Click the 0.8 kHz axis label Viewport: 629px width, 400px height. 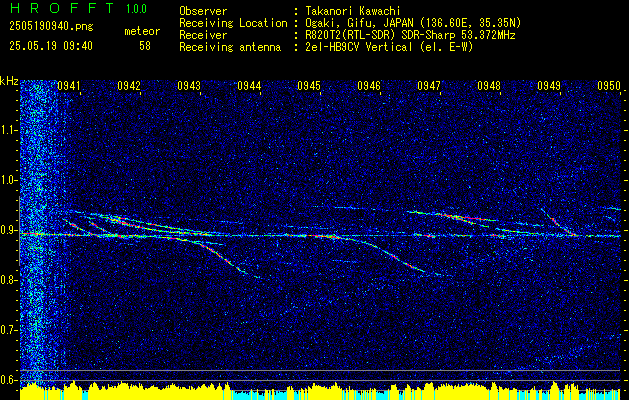[8, 280]
